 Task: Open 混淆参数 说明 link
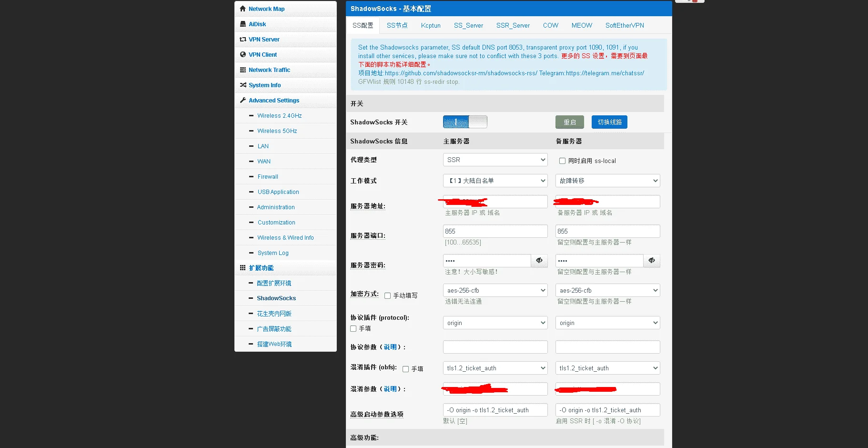[390, 389]
